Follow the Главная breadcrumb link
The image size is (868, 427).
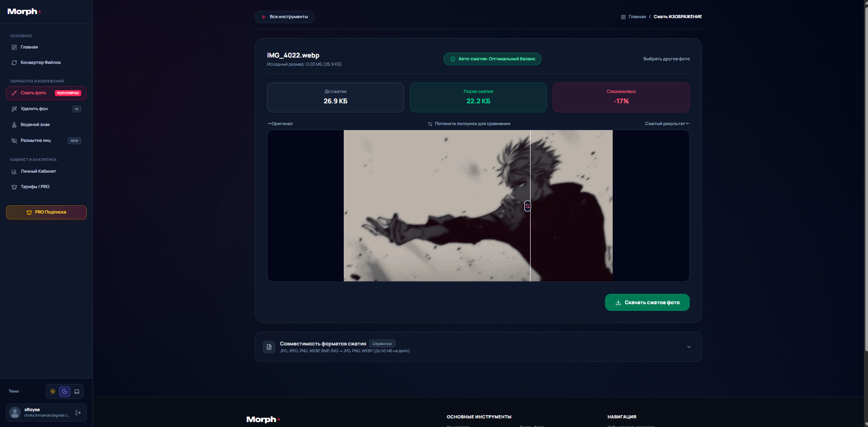click(634, 17)
